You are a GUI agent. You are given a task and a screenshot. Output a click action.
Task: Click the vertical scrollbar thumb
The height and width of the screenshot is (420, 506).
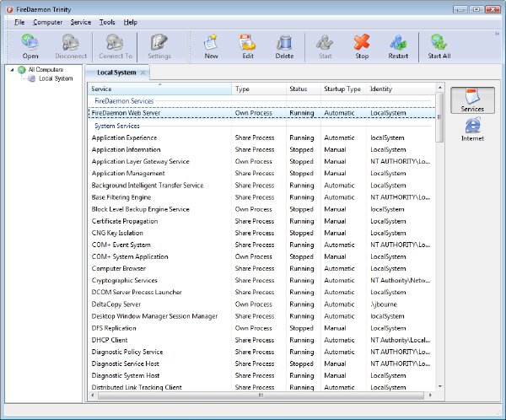(439, 117)
